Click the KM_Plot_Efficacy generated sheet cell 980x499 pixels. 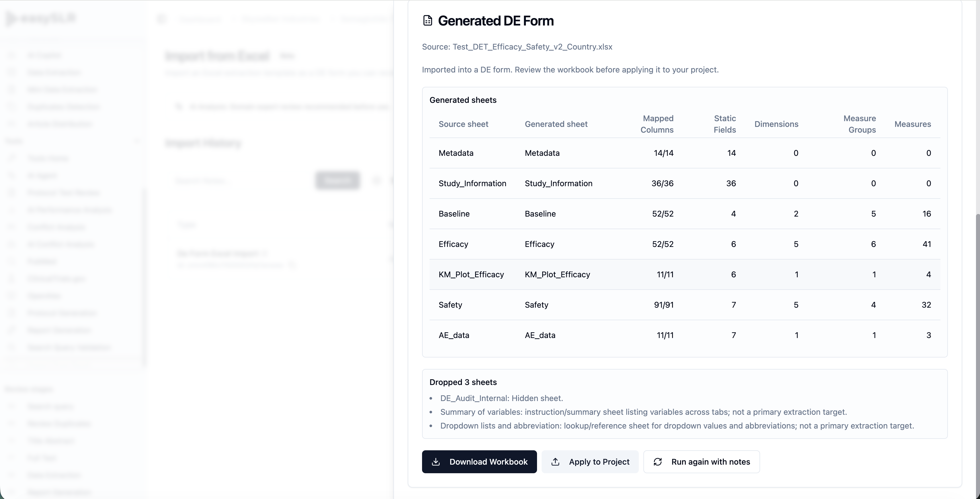pos(557,274)
